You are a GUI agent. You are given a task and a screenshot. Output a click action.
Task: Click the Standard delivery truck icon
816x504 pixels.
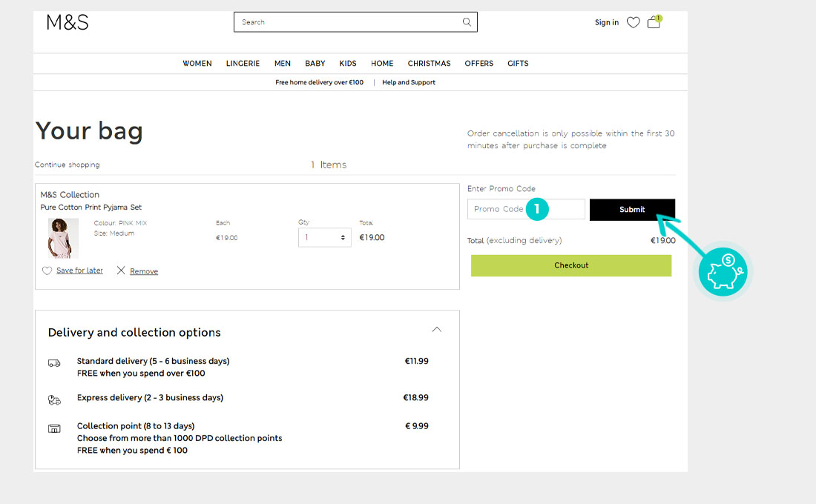[54, 363]
